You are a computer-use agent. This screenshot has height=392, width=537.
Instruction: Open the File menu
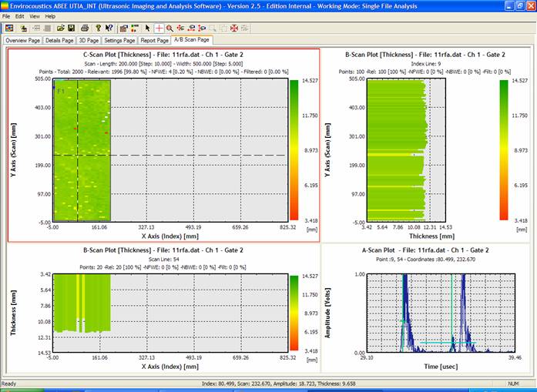point(6,16)
